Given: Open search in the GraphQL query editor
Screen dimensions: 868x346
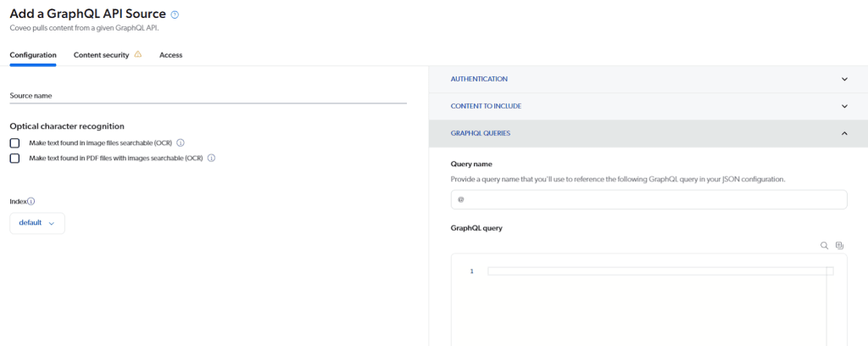Looking at the screenshot, I should (824, 245).
